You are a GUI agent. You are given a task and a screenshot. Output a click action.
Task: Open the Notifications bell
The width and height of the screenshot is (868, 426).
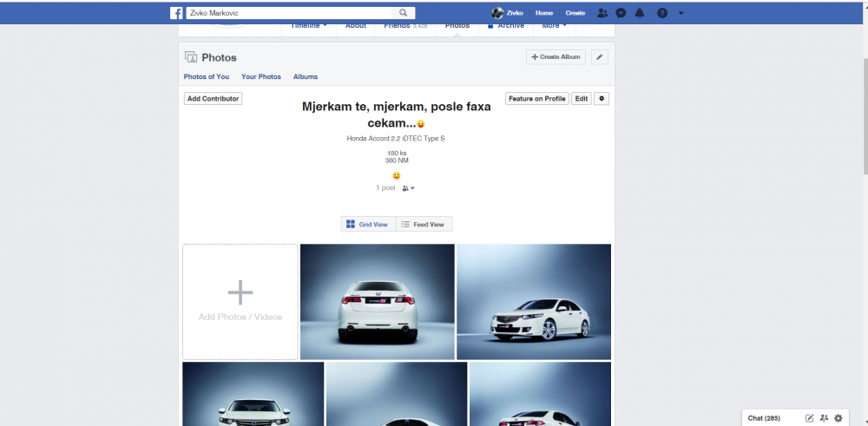point(640,13)
